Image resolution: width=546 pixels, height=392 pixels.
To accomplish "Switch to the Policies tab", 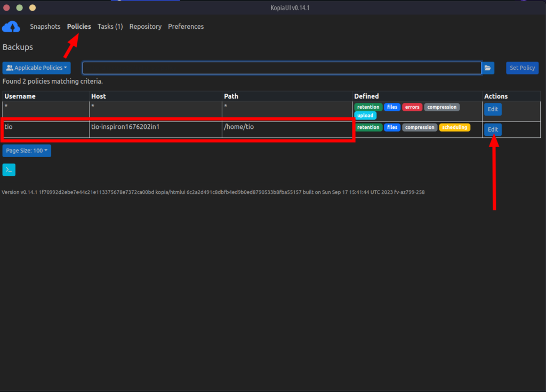I will point(79,27).
